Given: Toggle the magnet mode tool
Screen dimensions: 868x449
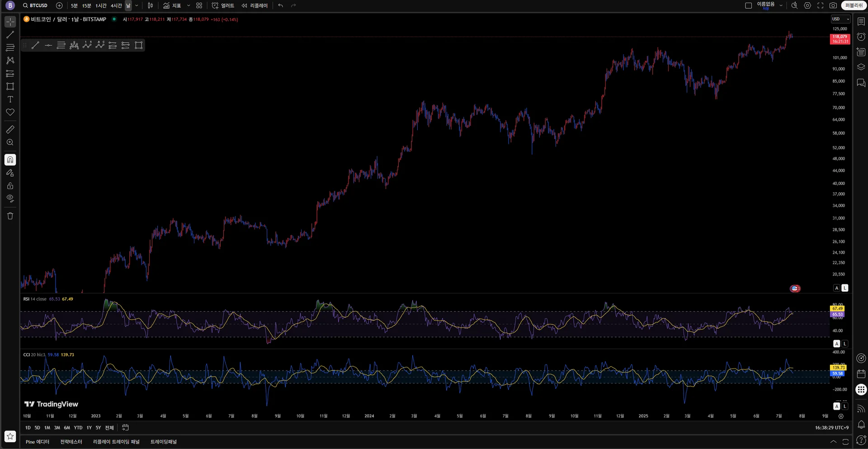Looking at the screenshot, I should [10, 160].
